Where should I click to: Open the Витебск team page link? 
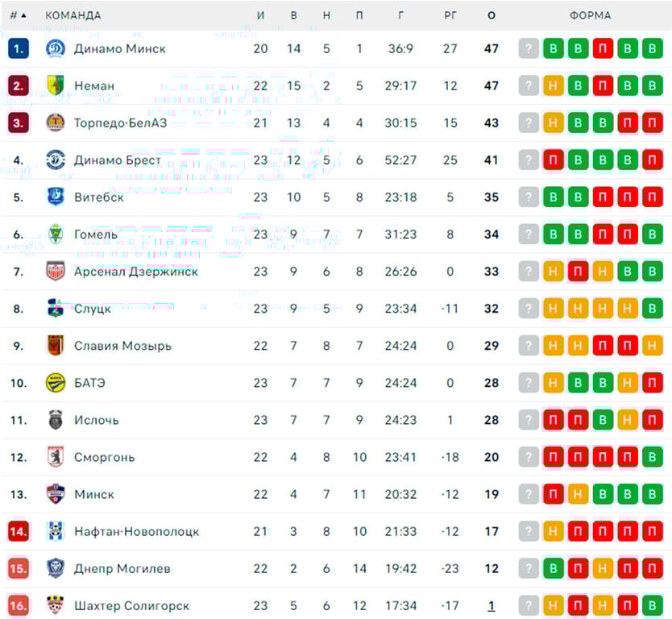(x=98, y=197)
